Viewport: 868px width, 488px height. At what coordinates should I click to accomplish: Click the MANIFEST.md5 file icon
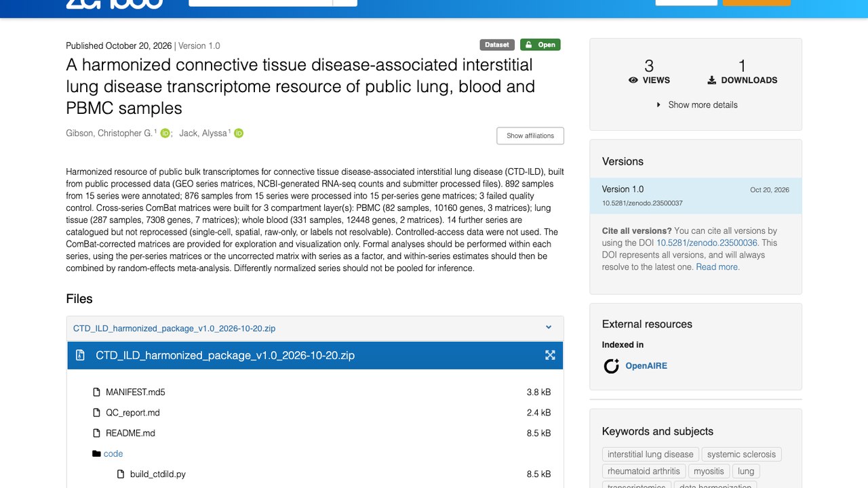click(x=96, y=392)
